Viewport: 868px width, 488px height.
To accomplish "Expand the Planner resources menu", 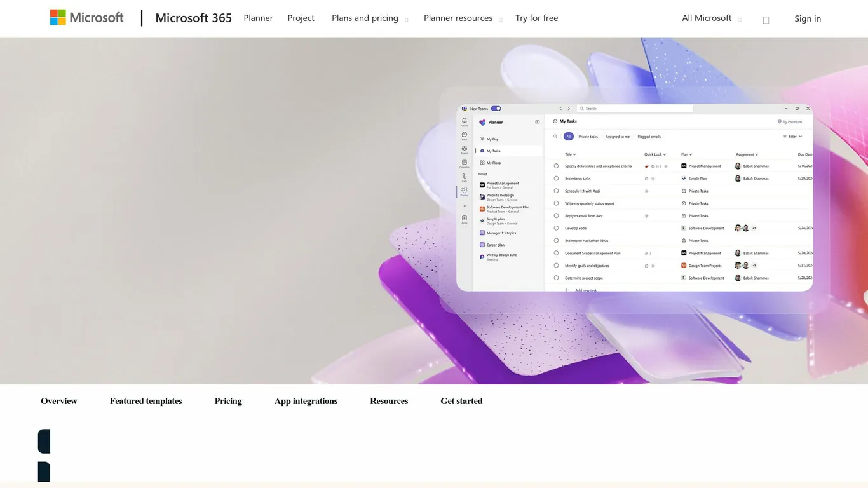I will 463,18.
